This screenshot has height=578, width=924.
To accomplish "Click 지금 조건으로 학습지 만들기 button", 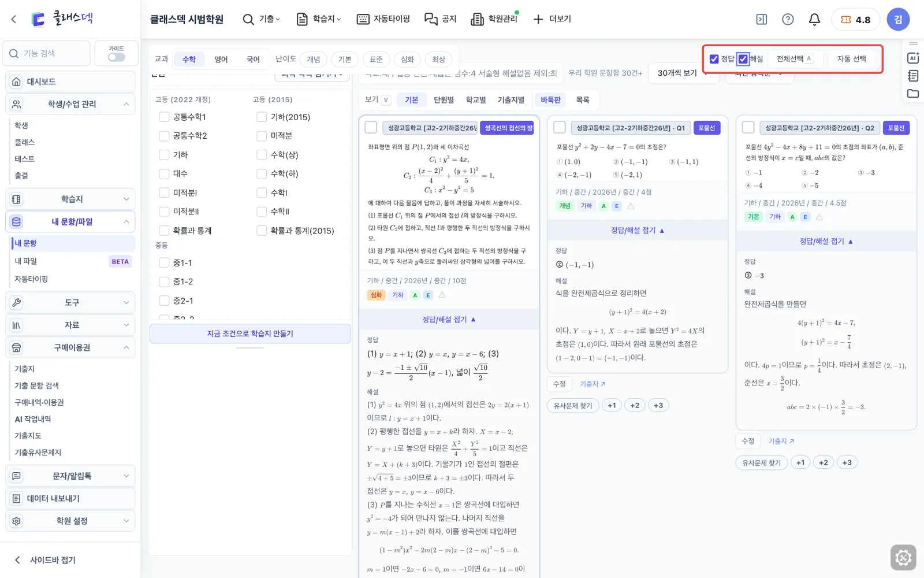I will coord(250,334).
